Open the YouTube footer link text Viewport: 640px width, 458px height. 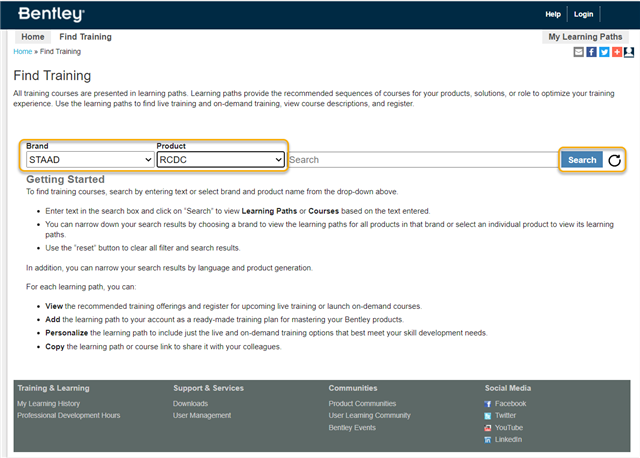pyautogui.click(x=509, y=427)
